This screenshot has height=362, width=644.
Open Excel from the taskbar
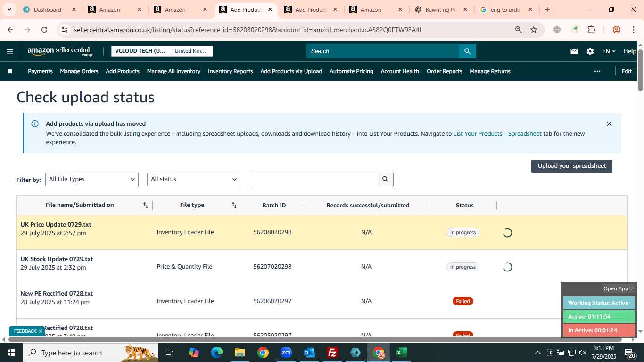402,353
